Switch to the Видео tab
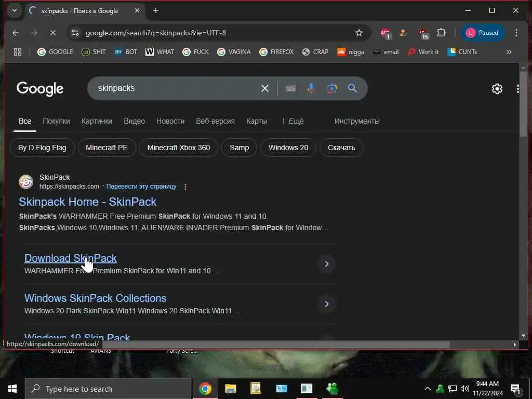Screen dimensions: 532x399 tap(135, 121)
